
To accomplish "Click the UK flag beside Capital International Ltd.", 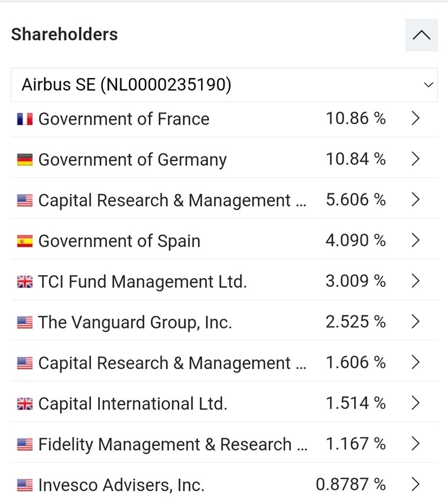I will click(x=25, y=404).
